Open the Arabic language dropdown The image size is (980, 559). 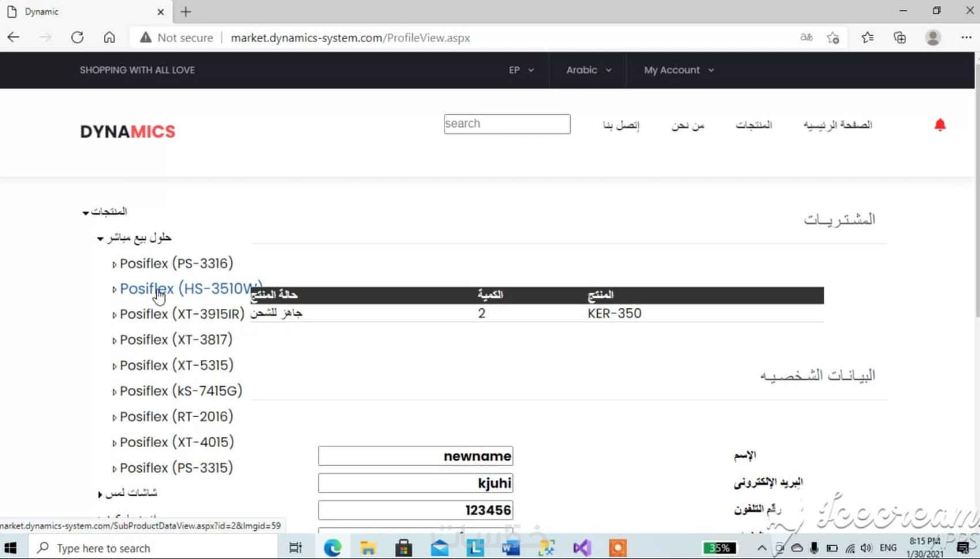click(x=589, y=70)
